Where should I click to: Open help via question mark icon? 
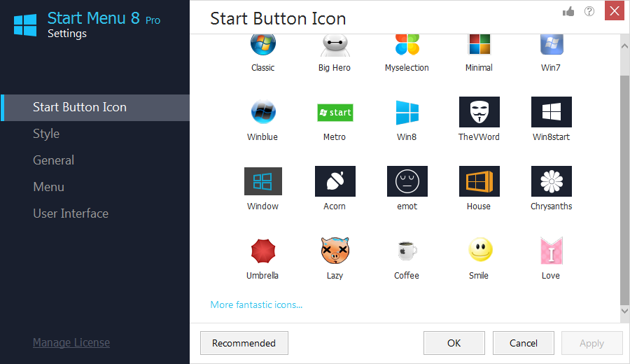tap(589, 11)
